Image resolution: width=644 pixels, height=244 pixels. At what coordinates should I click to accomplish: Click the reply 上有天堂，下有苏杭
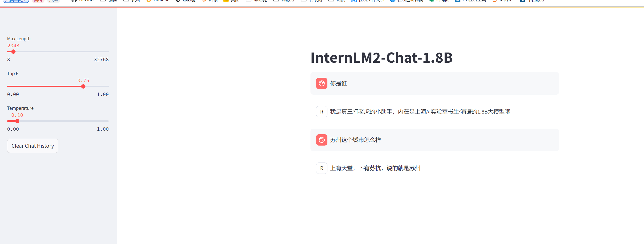375,168
